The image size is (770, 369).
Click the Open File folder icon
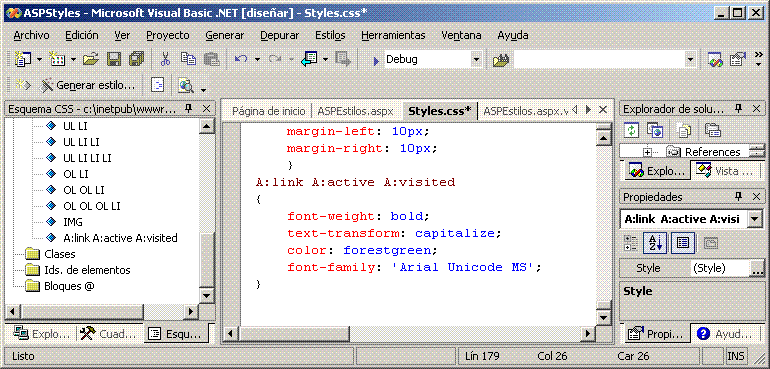click(x=91, y=59)
